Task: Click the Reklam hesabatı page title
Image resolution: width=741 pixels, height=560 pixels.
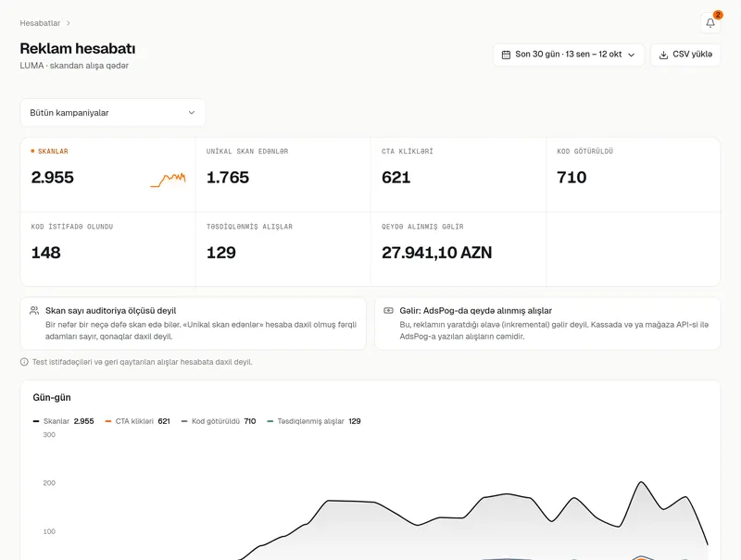Action: click(x=78, y=49)
